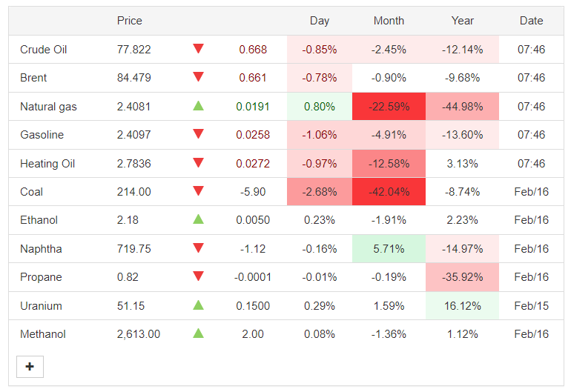
Task: Click the -14.97% Year cell for Naphtha
Action: pos(463,249)
